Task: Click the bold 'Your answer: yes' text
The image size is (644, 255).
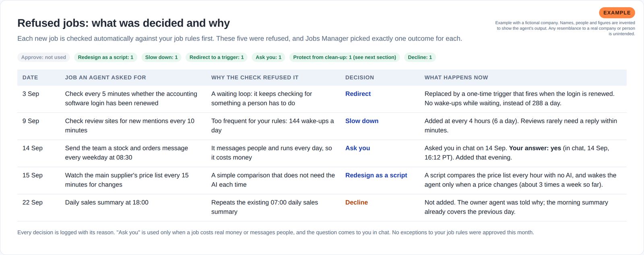Action: coord(535,148)
